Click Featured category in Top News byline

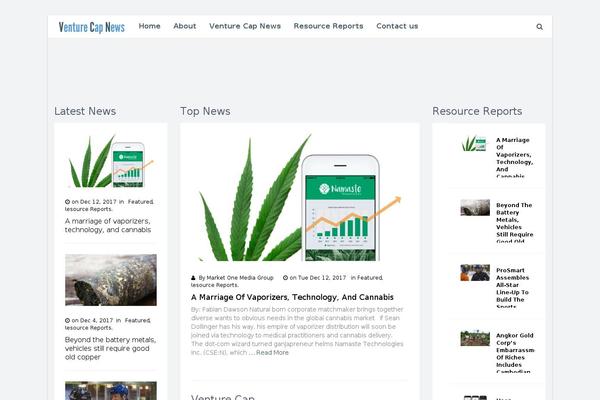click(x=370, y=278)
